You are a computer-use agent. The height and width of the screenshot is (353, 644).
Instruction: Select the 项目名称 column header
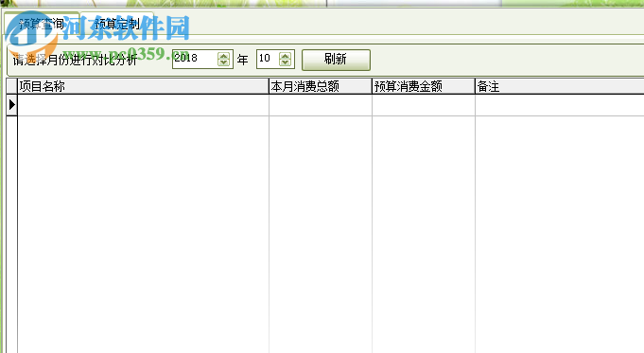click(x=143, y=86)
